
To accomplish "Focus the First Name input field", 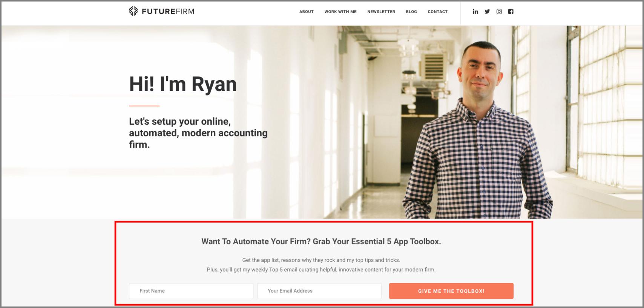I will point(191,291).
